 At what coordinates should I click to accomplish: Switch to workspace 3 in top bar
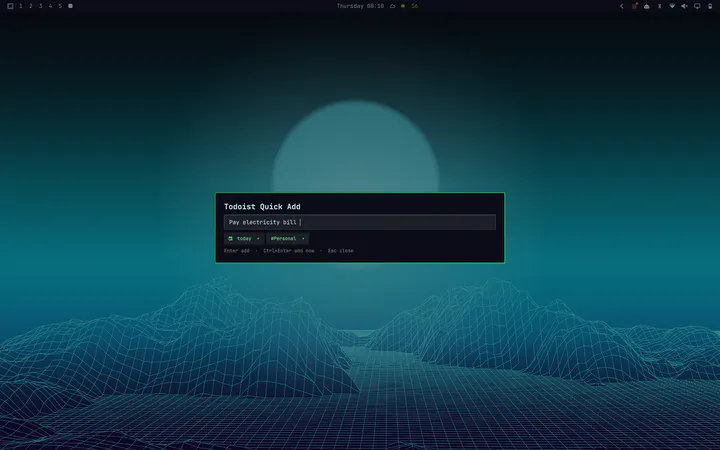point(40,6)
